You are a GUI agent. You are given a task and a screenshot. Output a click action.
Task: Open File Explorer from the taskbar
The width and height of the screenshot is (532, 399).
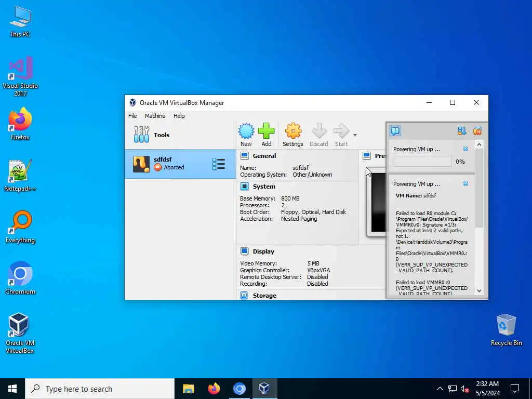[188, 389]
